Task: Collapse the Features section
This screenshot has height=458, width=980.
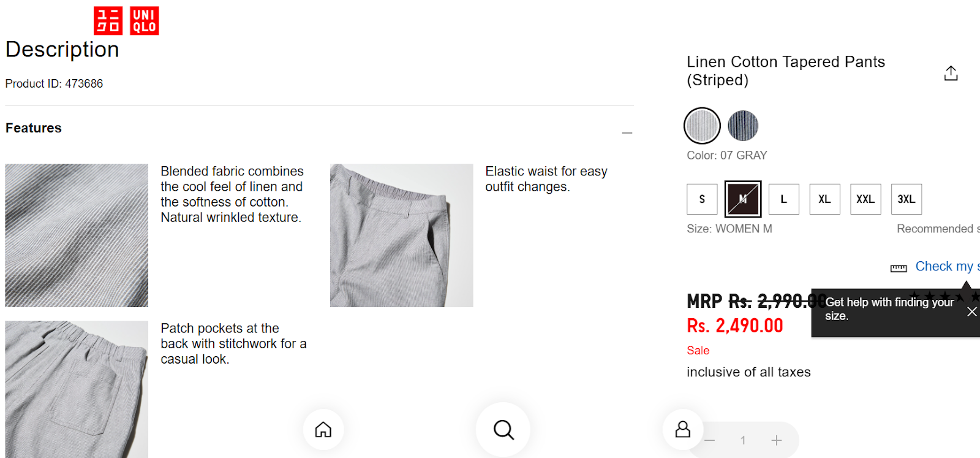Action: (x=627, y=132)
